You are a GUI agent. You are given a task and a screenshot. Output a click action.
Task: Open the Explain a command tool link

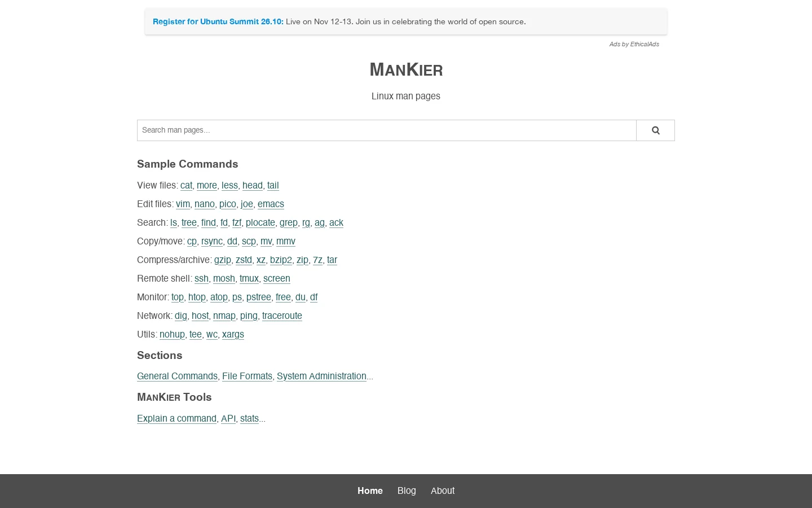pyautogui.click(x=176, y=418)
